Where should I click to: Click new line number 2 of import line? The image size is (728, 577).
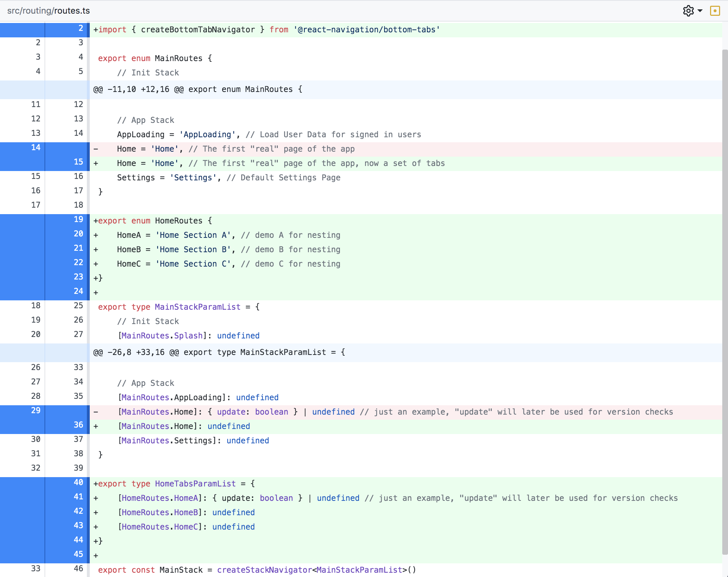tap(81, 28)
